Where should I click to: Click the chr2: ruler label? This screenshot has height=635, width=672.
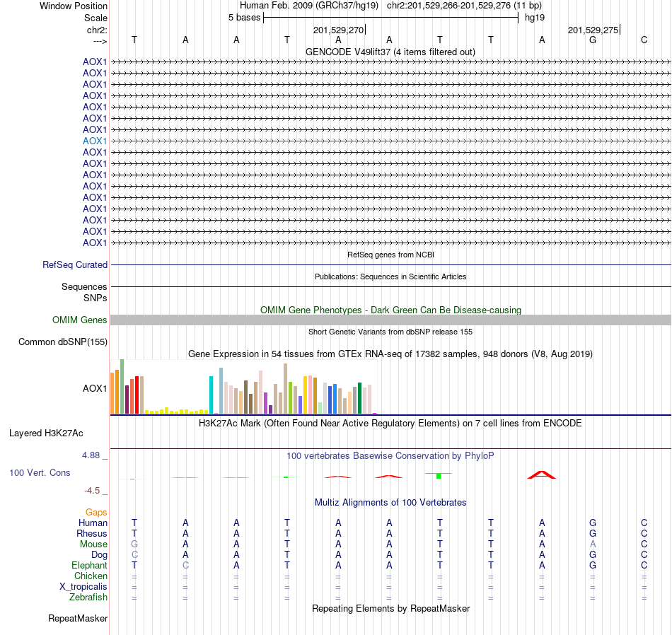(97, 30)
